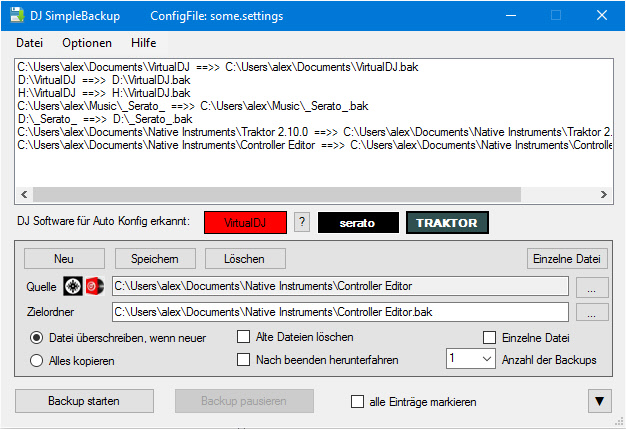626x429 pixels.
Task: Click the question mark help button
Action: tap(302, 222)
